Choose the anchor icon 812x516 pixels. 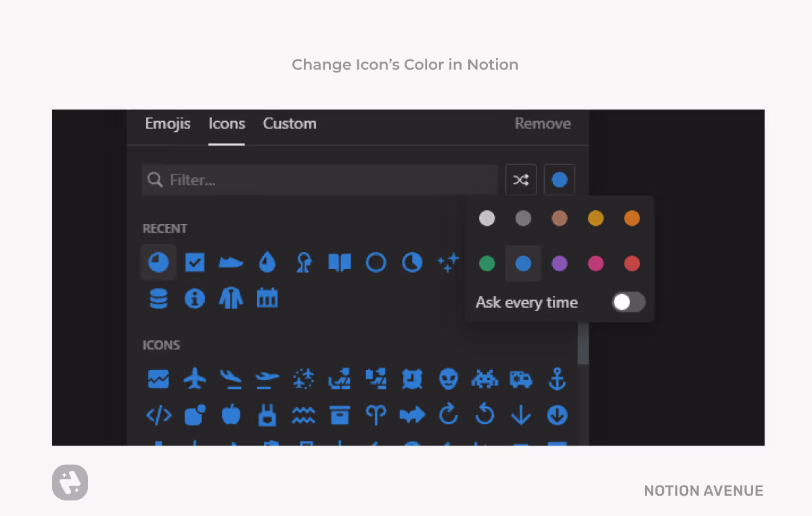click(557, 379)
